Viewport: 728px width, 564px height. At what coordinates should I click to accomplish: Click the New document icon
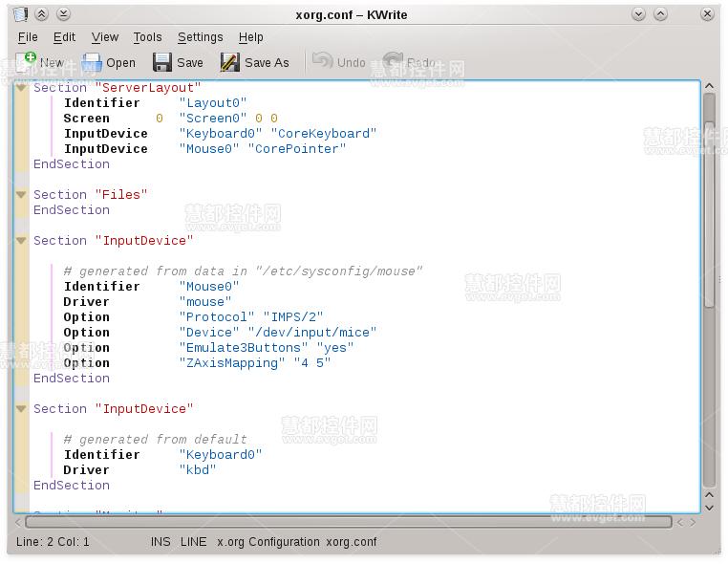click(26, 62)
